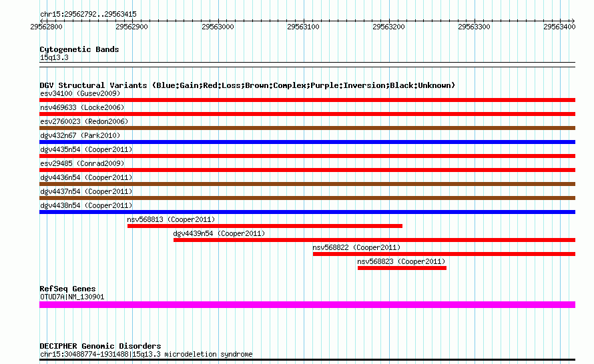Click ruler position 29563000

coord(218,27)
